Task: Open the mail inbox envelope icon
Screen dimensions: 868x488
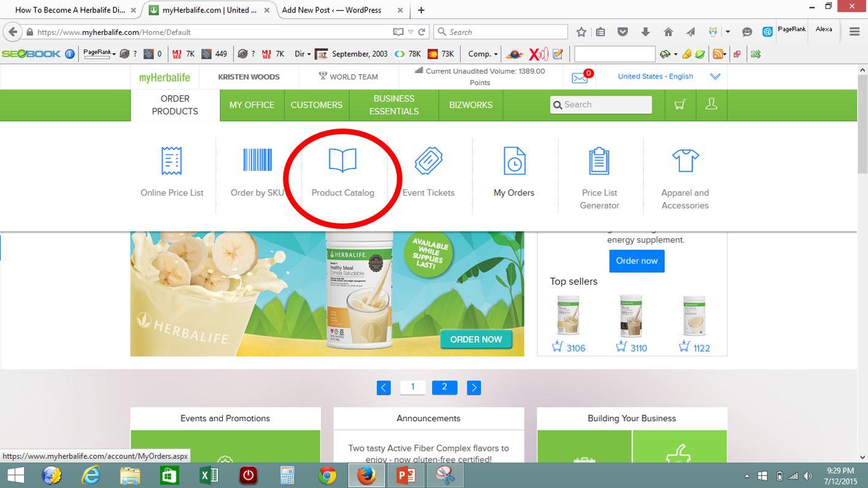Action: (579, 78)
